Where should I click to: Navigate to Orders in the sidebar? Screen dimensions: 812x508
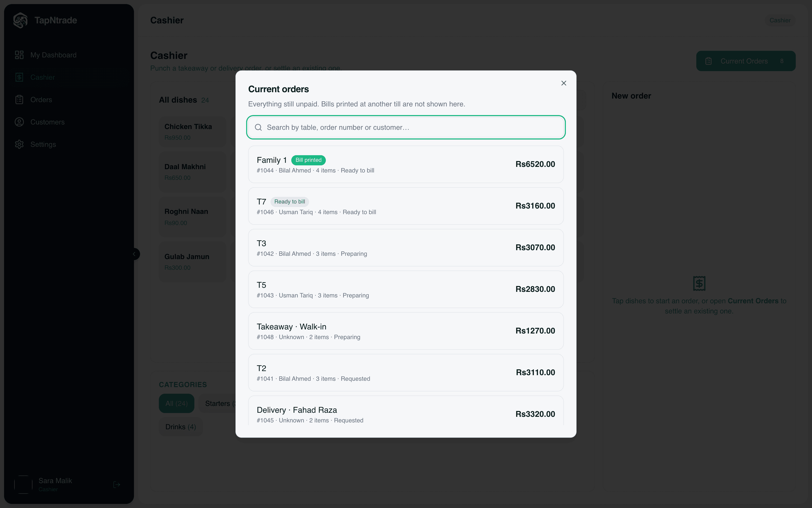point(69,100)
